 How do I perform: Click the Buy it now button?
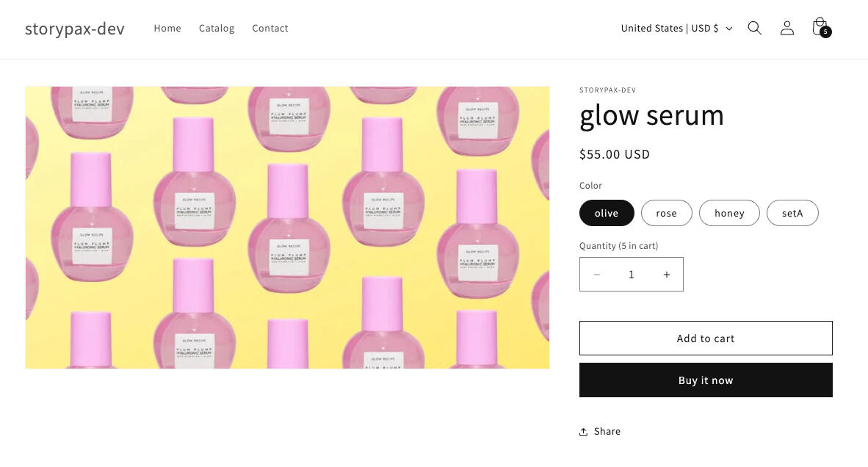[706, 380]
